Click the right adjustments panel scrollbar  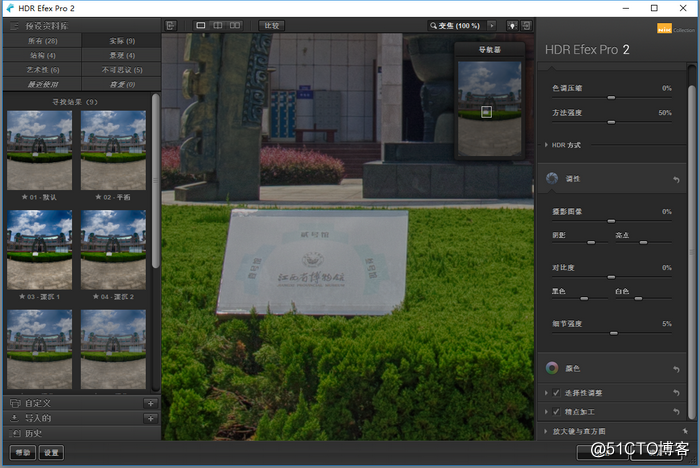692,252
